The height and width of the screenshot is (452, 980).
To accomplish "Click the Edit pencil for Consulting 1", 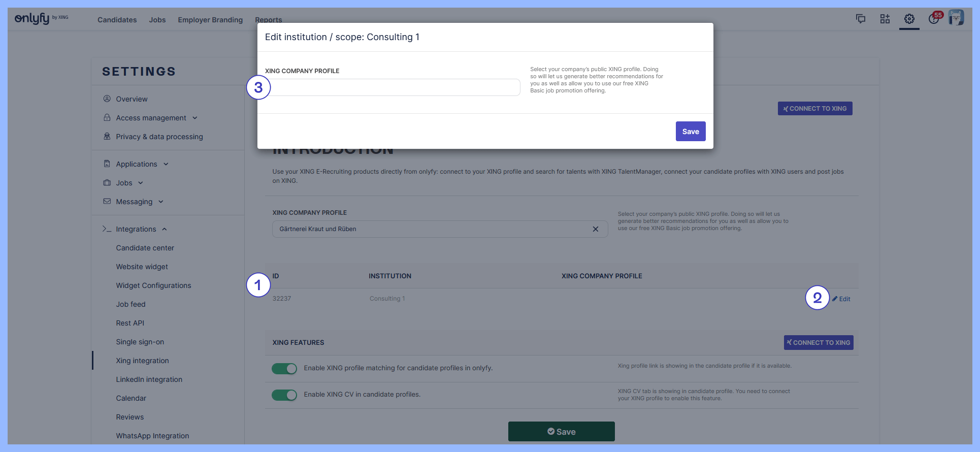I will (841, 299).
